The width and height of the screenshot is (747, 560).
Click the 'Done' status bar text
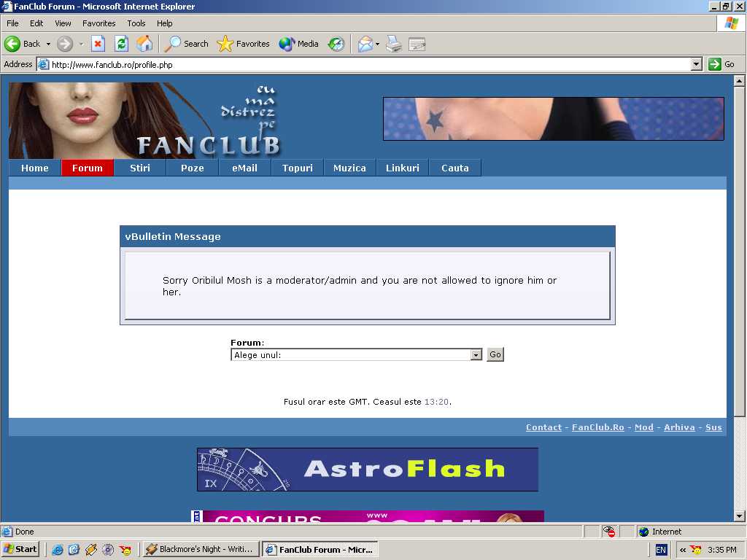pos(24,532)
